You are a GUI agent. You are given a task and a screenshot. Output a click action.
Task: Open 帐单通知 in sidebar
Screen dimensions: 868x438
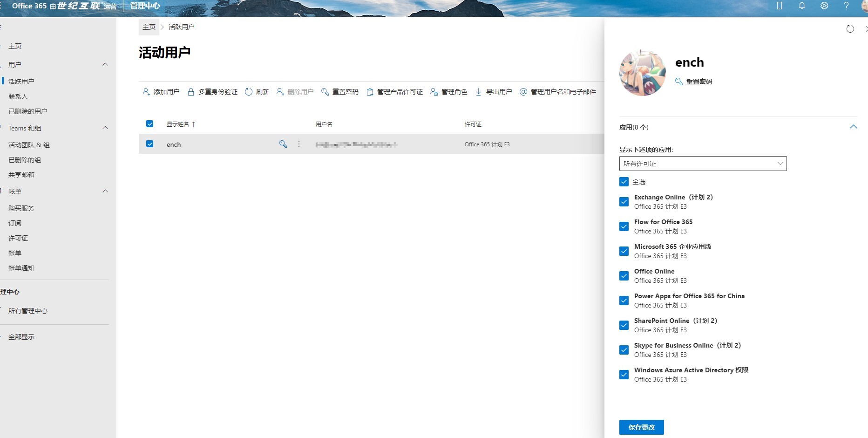(x=21, y=268)
